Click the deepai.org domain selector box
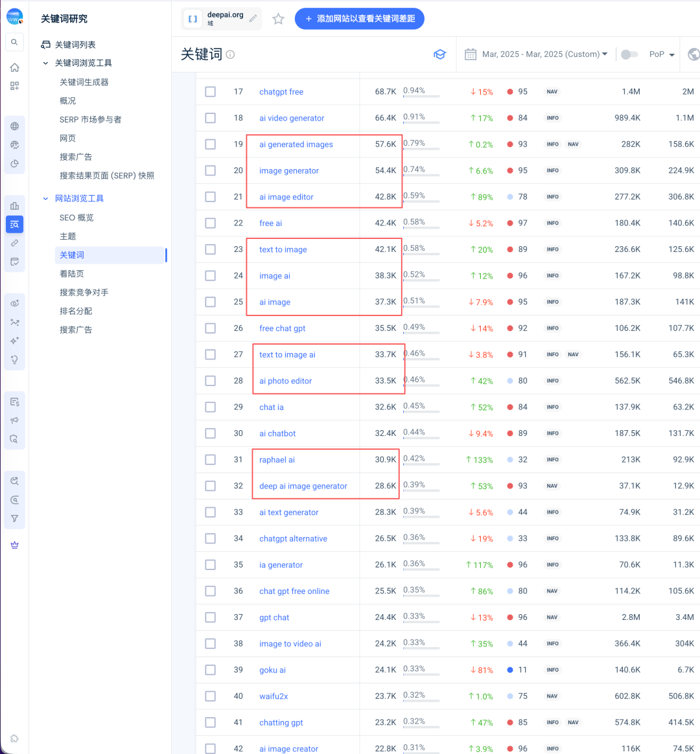Screen dimensions: 700x754 (221, 19)
